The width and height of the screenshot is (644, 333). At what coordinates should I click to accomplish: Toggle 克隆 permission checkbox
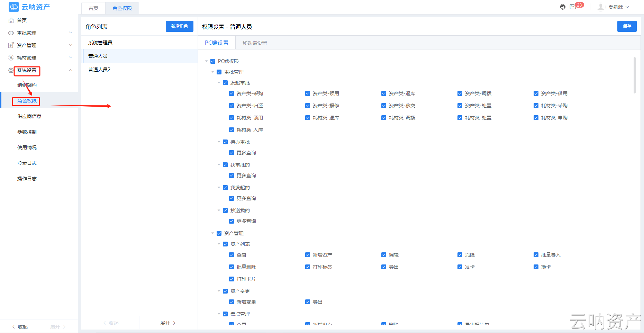click(460, 255)
